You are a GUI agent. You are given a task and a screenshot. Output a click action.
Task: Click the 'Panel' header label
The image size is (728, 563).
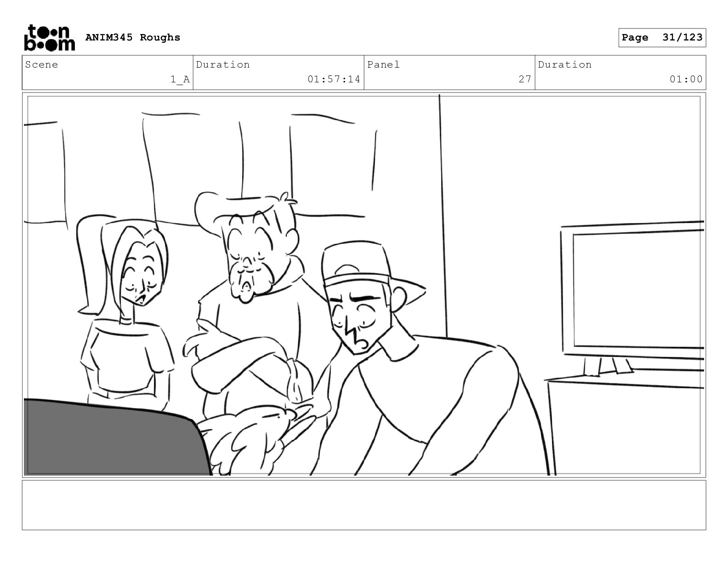pyautogui.click(x=383, y=64)
